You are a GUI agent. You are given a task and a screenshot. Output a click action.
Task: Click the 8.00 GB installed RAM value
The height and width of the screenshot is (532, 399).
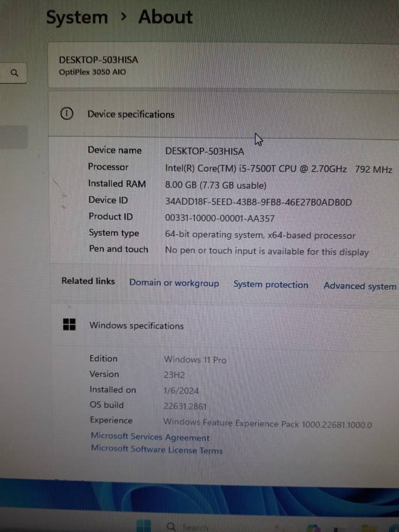pos(216,185)
